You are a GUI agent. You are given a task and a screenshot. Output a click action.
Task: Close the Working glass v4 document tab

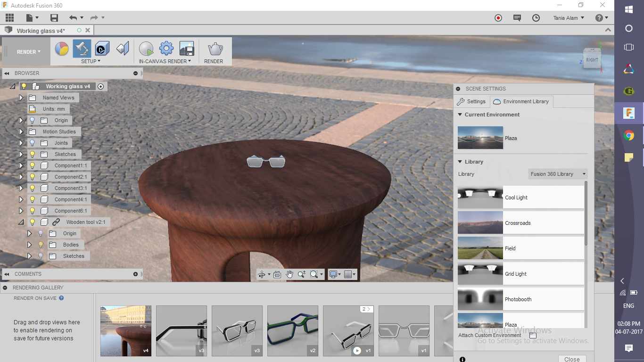(x=88, y=30)
